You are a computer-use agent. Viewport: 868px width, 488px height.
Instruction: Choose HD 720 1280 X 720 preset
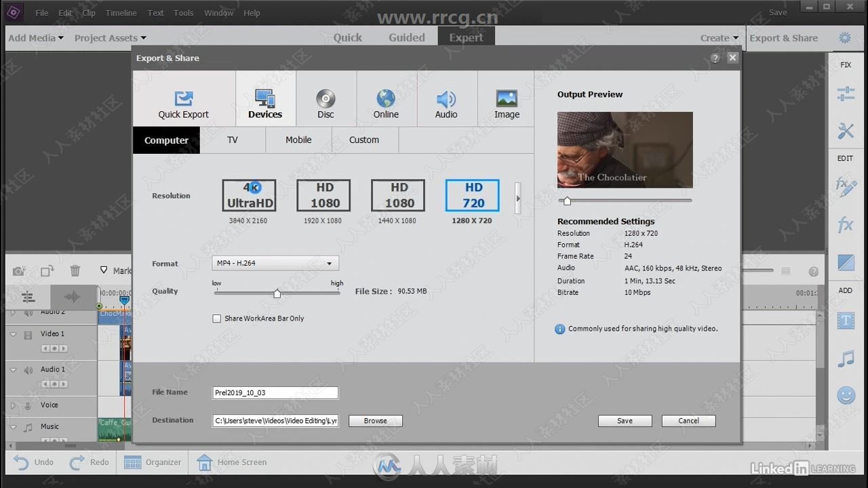pos(473,195)
